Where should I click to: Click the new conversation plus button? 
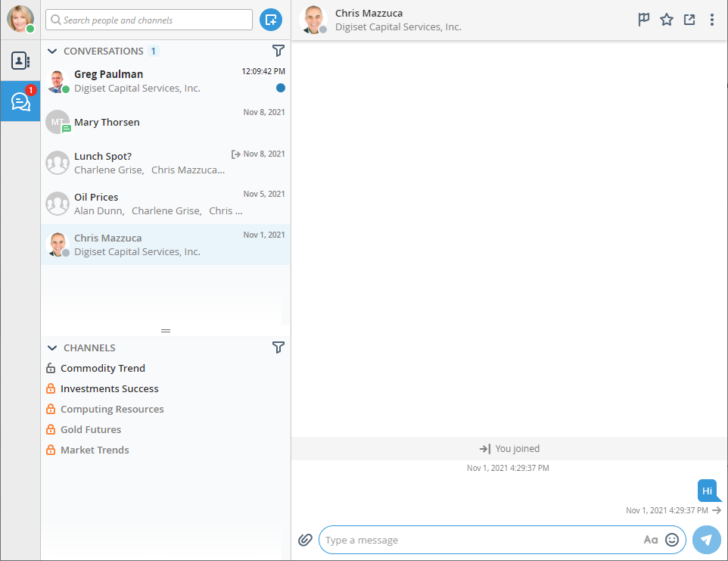click(x=270, y=20)
